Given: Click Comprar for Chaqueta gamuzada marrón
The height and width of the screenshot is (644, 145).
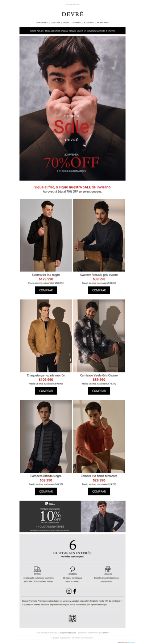Looking at the screenshot, I should click(x=46, y=391).
